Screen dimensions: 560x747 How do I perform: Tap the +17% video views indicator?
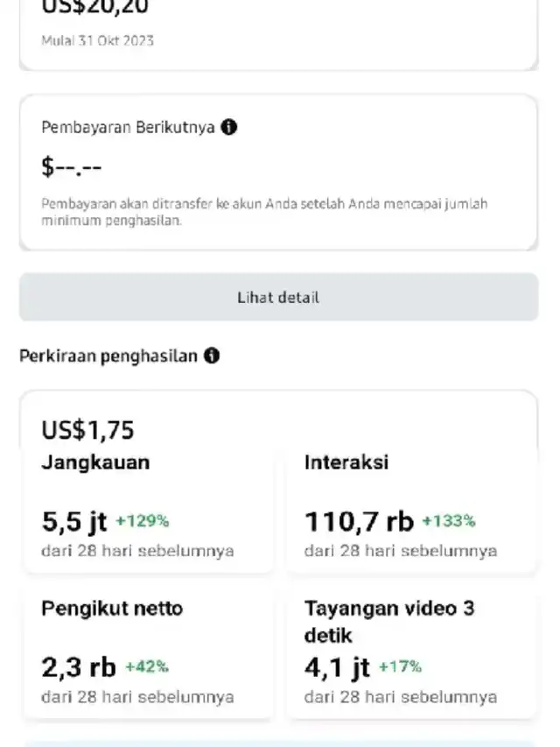tap(400, 666)
